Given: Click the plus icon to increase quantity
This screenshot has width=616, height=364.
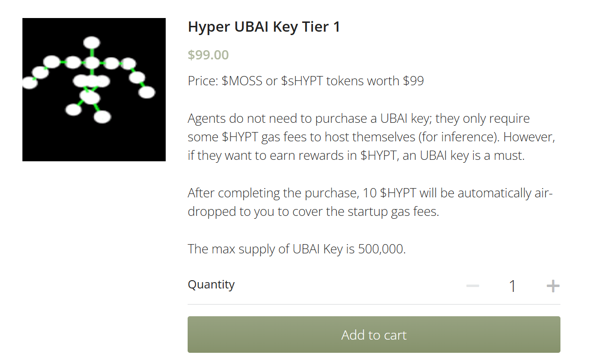Looking at the screenshot, I should (553, 286).
